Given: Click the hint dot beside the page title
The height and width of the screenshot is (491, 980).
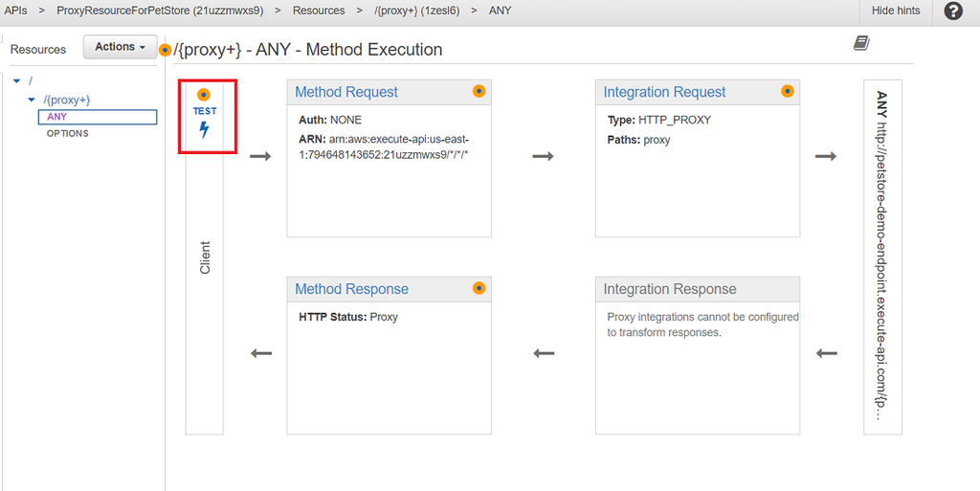Looking at the screenshot, I should (x=166, y=50).
